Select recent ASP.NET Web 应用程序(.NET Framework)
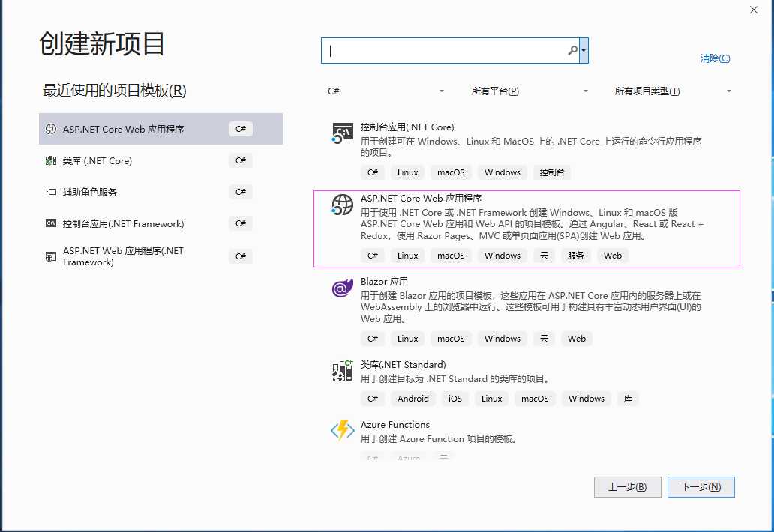Image resolution: width=774 pixels, height=532 pixels. pyautogui.click(x=161, y=256)
